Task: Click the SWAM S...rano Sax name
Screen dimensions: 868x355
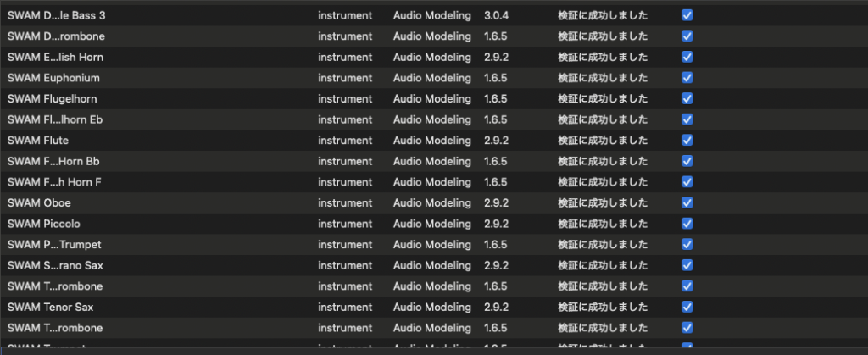Action: tap(55, 265)
